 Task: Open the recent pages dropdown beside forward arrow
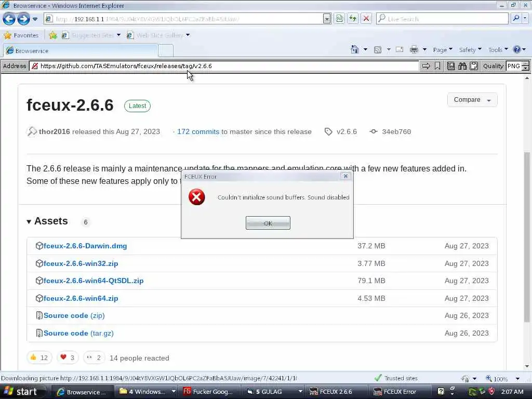tap(35, 19)
